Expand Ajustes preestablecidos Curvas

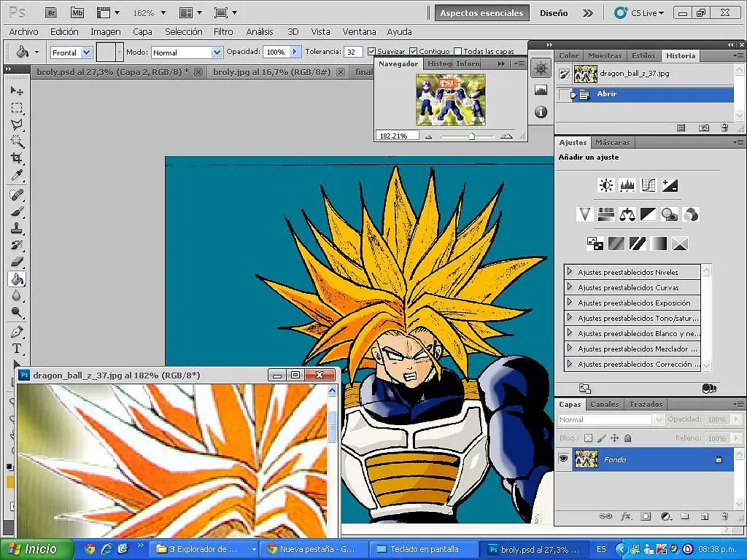click(x=569, y=287)
